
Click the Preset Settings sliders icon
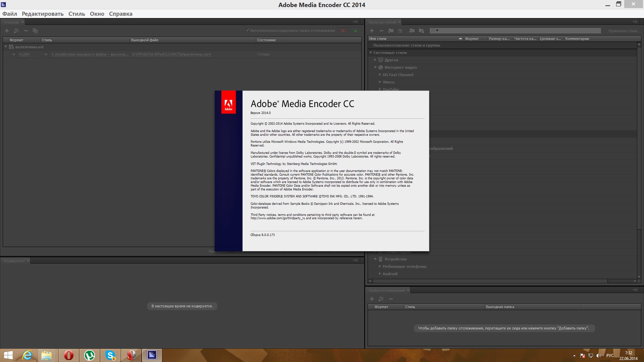(x=400, y=31)
